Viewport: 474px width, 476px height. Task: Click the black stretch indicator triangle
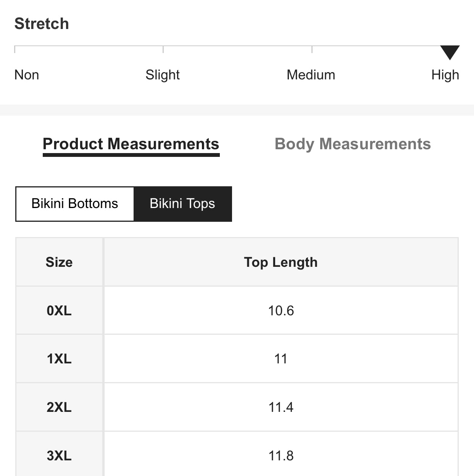pyautogui.click(x=450, y=52)
